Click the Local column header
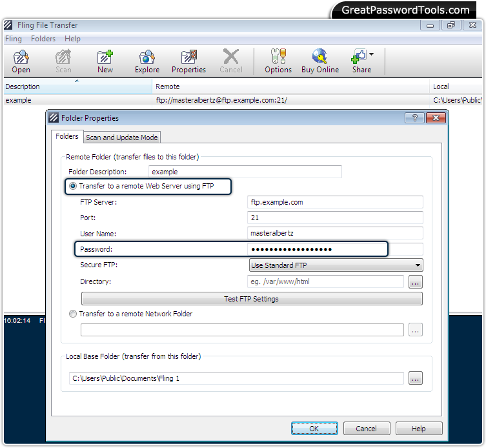This screenshot has height=448, width=486. point(456,87)
